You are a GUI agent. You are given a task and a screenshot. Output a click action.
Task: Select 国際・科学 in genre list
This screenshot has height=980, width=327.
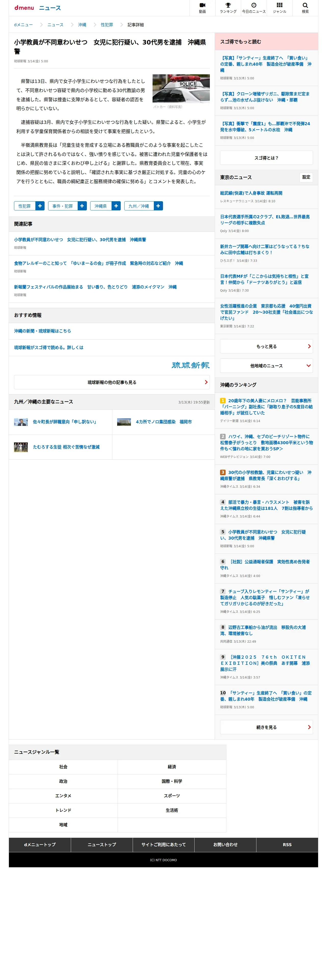coord(172,781)
